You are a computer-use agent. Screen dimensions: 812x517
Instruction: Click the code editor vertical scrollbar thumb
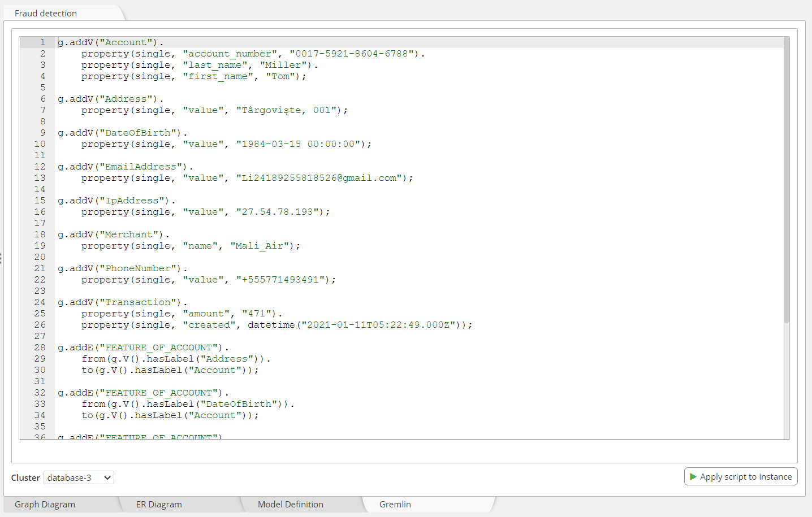pos(787,181)
